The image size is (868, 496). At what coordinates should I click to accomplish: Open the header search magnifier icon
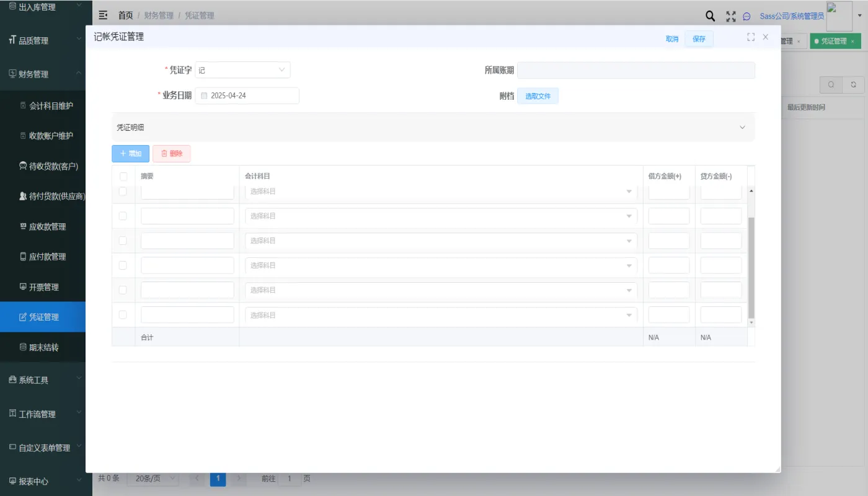711,16
